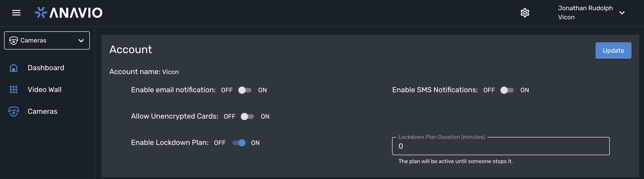Enable SMS Notifications toggle
Viewport: 644px width, 179px height.
(507, 90)
